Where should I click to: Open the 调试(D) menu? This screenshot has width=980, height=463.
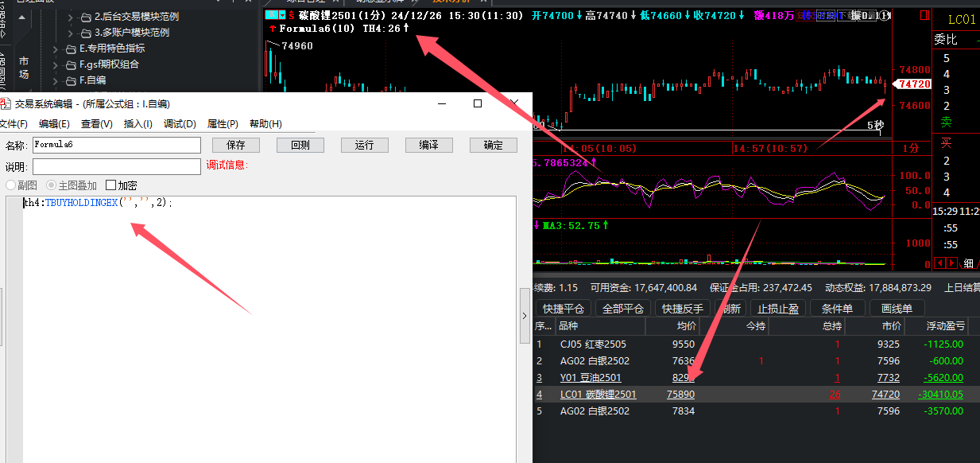[180, 124]
